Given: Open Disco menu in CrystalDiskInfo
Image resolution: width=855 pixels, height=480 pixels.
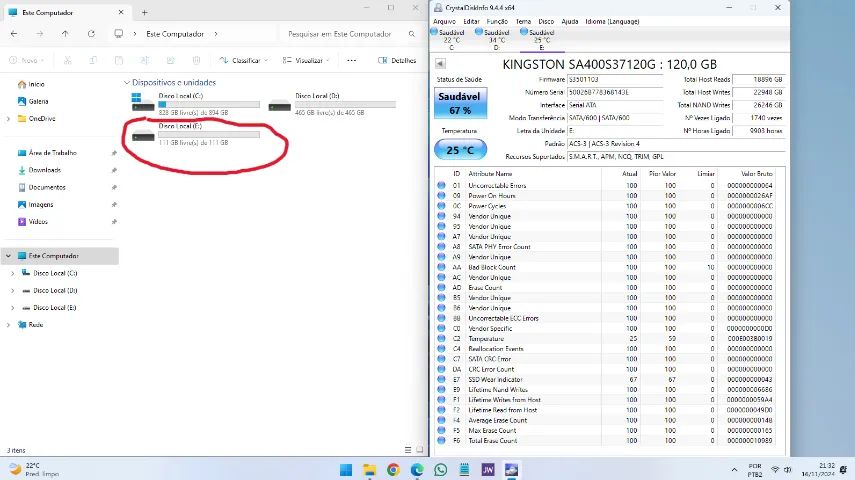Looking at the screenshot, I should [x=546, y=21].
